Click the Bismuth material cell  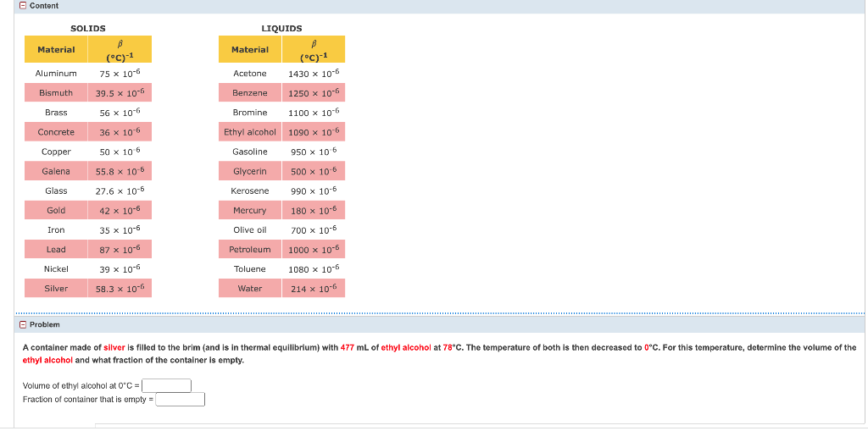pos(56,93)
